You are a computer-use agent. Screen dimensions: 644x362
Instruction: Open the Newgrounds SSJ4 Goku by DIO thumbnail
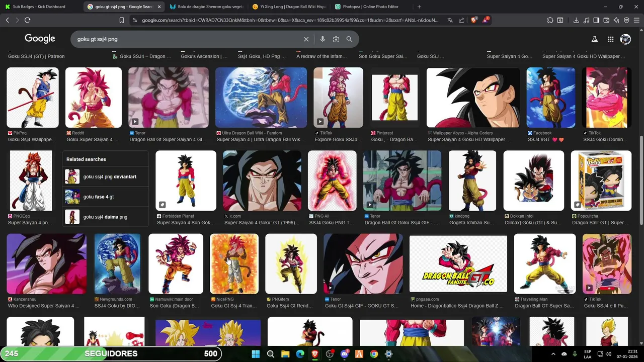pos(117,263)
